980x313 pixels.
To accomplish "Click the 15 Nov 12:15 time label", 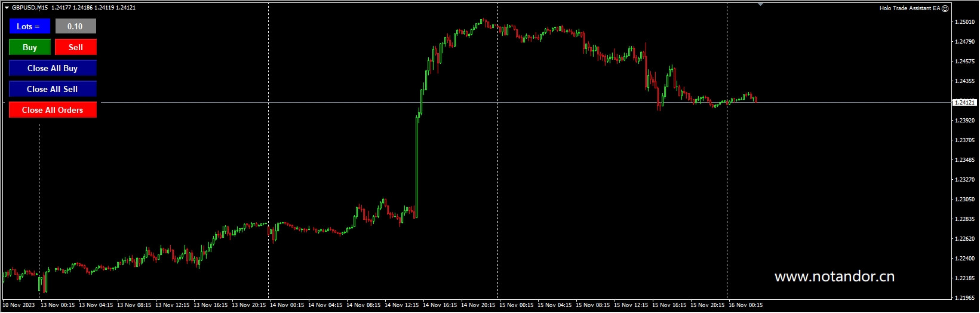I will [631, 305].
